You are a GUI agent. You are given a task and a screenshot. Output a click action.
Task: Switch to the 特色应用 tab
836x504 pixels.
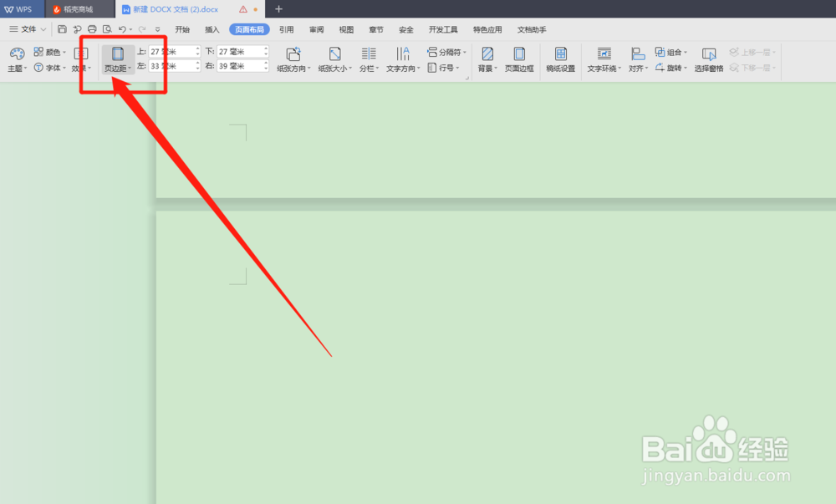pyautogui.click(x=488, y=29)
